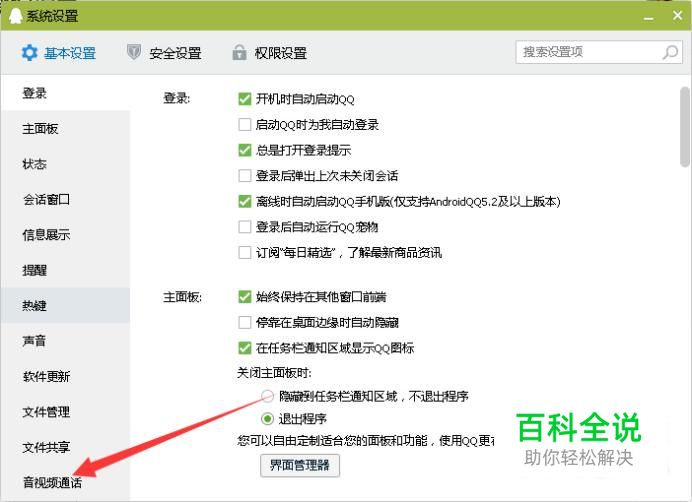Select 退出程序 radio option
Screen dimensions: 692x502
[267, 418]
